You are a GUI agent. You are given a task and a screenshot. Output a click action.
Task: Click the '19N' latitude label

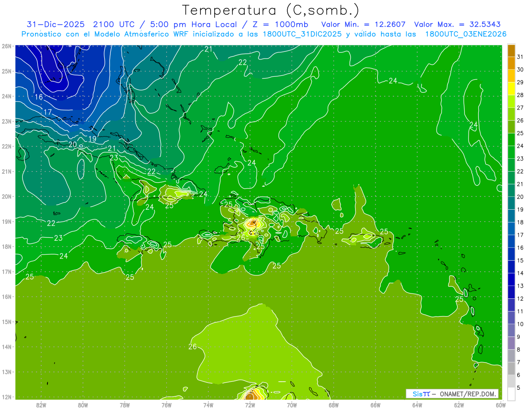[7, 222]
